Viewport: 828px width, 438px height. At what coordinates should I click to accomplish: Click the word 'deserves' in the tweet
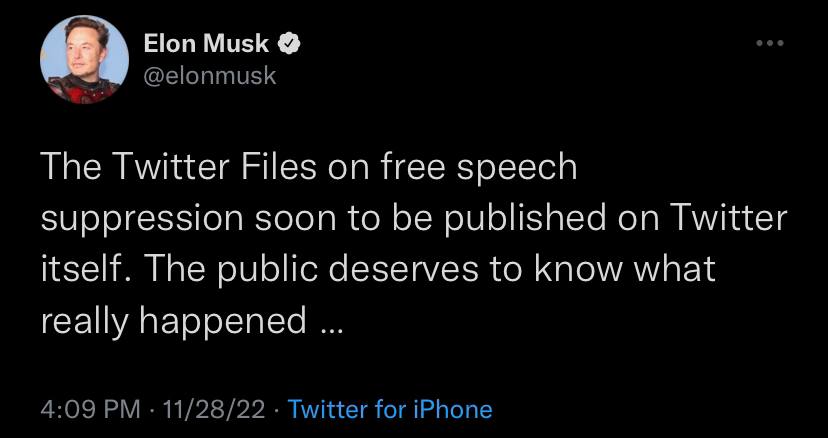[x=410, y=270]
